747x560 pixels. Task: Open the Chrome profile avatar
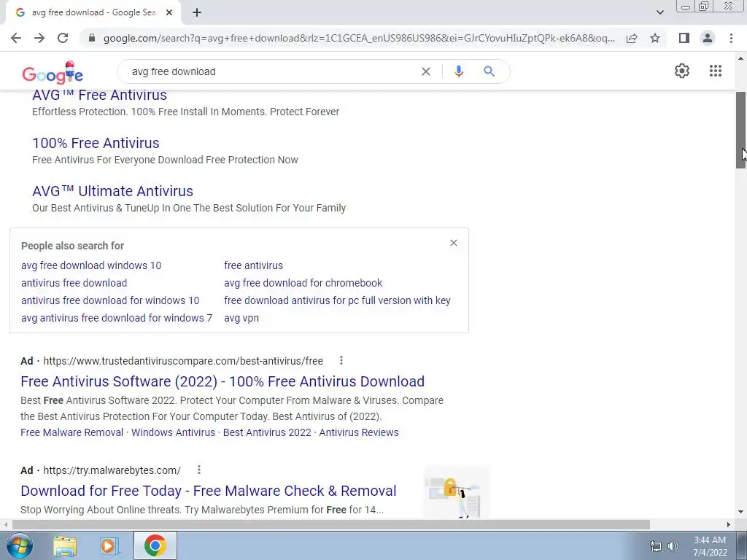click(x=708, y=38)
